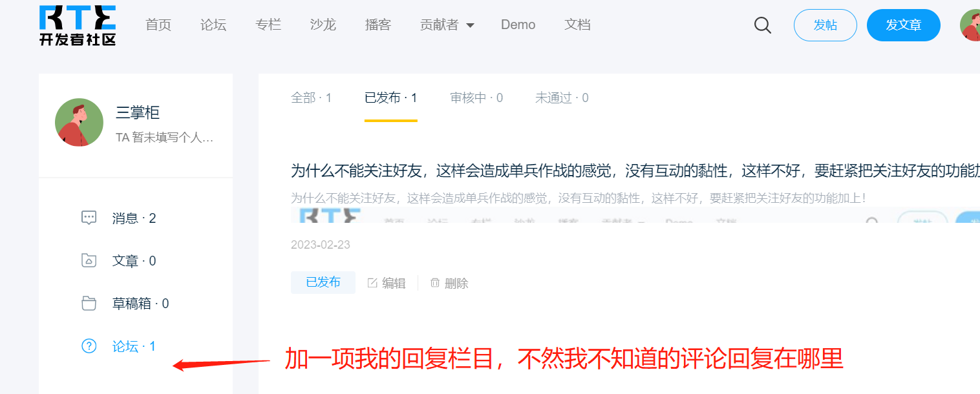Click the pencil edit icon on the post
Screen dimensions: 980x394
372,283
